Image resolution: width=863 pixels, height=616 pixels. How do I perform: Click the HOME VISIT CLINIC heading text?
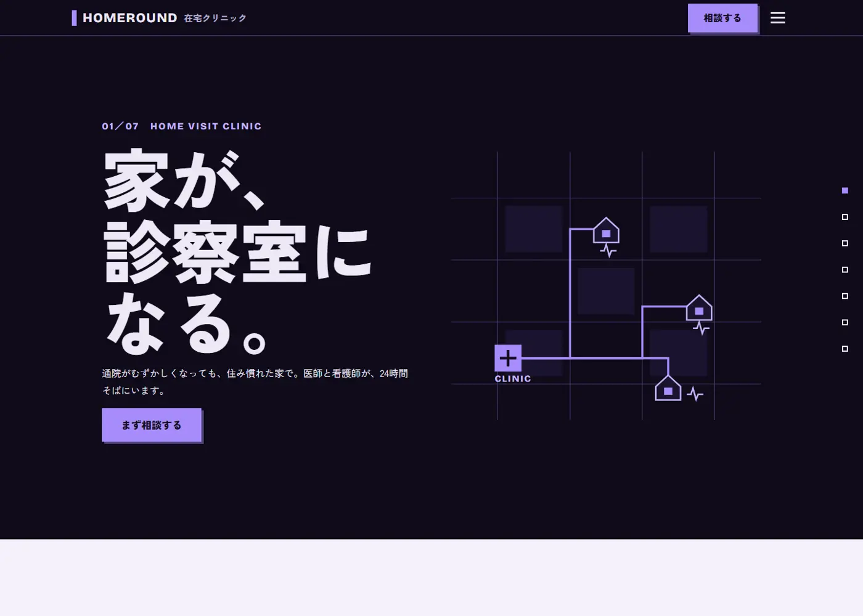click(206, 126)
